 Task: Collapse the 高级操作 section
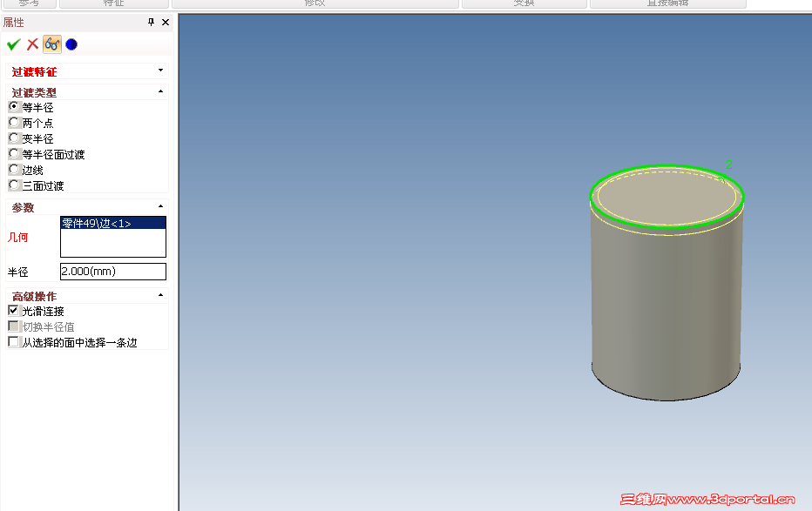pyautogui.click(x=160, y=295)
